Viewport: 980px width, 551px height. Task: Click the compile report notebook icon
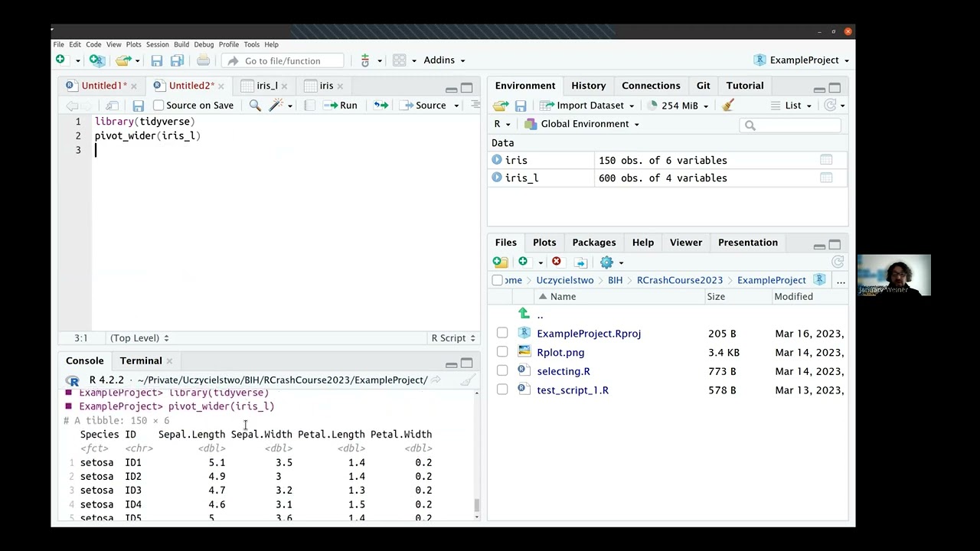point(309,106)
